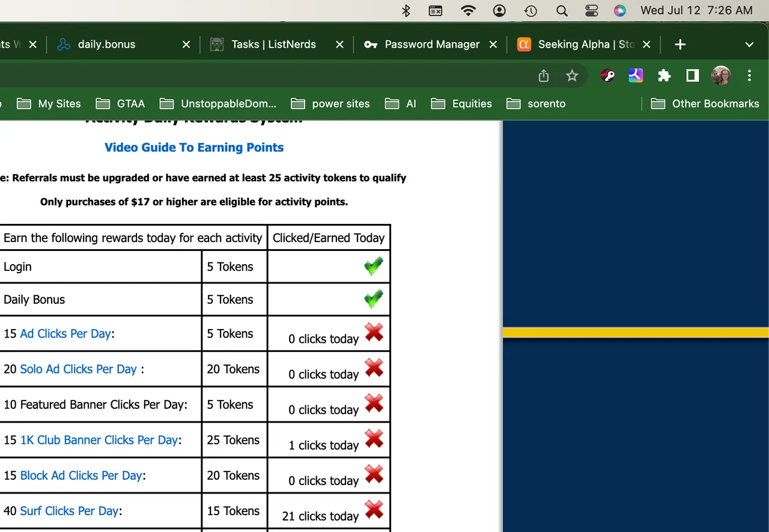
Task: Open the Time Machine menu bar icon
Action: 530,10
